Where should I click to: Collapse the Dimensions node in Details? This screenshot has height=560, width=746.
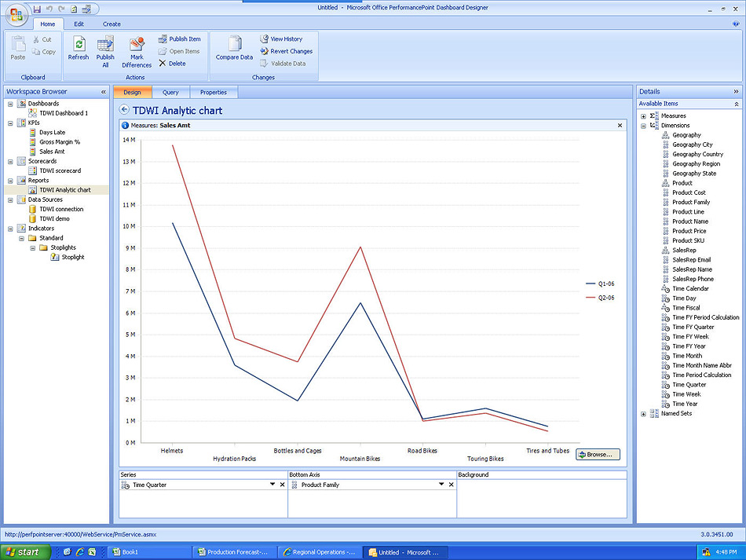tap(643, 126)
